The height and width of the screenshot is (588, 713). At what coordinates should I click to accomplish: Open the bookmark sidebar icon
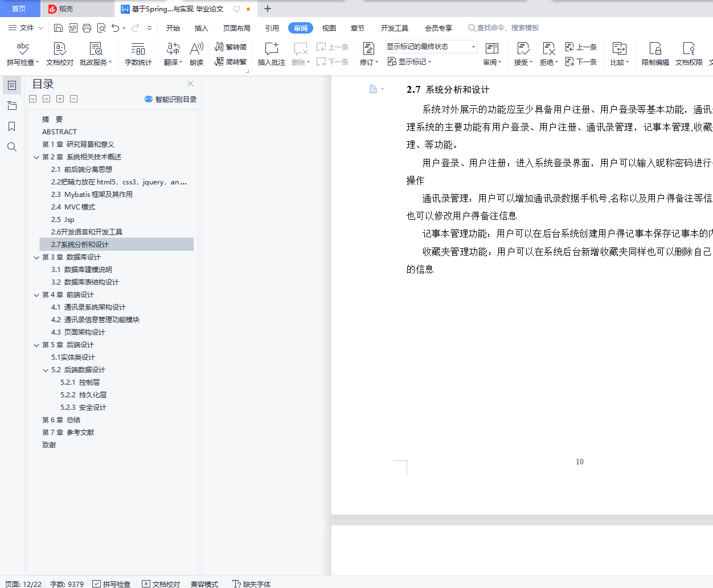pyautogui.click(x=12, y=126)
